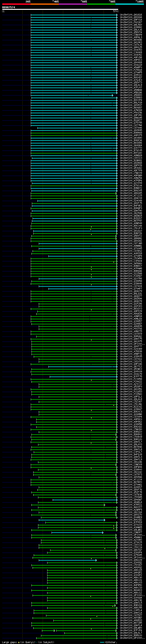Click the short cyan bar of UniRef100_Q5D893
Screen dimensions: 146x644
click(72, 95)
